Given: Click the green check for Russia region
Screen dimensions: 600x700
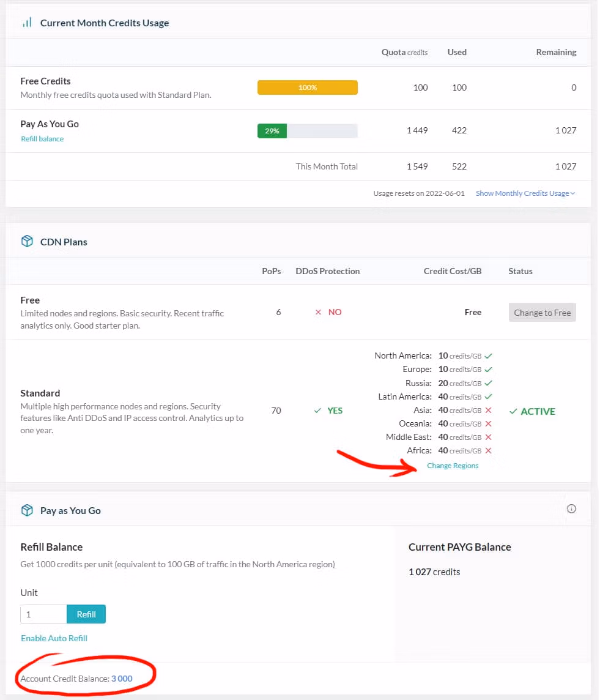Looking at the screenshot, I should [x=489, y=383].
